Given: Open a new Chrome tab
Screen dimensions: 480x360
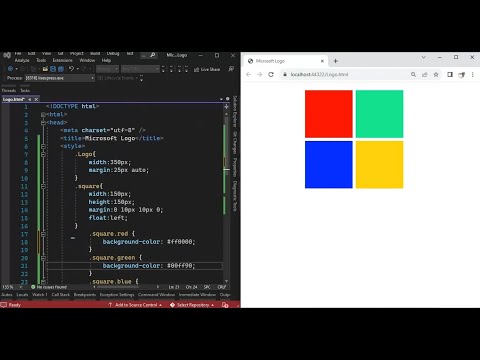Looking at the screenshot, I should click(336, 61).
